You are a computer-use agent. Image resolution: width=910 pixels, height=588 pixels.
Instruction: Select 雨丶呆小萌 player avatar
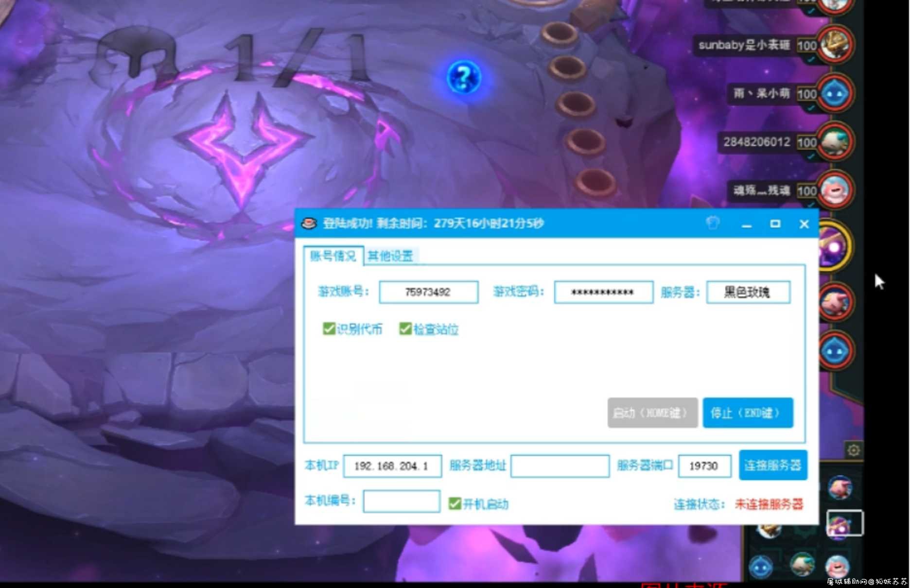click(x=836, y=93)
